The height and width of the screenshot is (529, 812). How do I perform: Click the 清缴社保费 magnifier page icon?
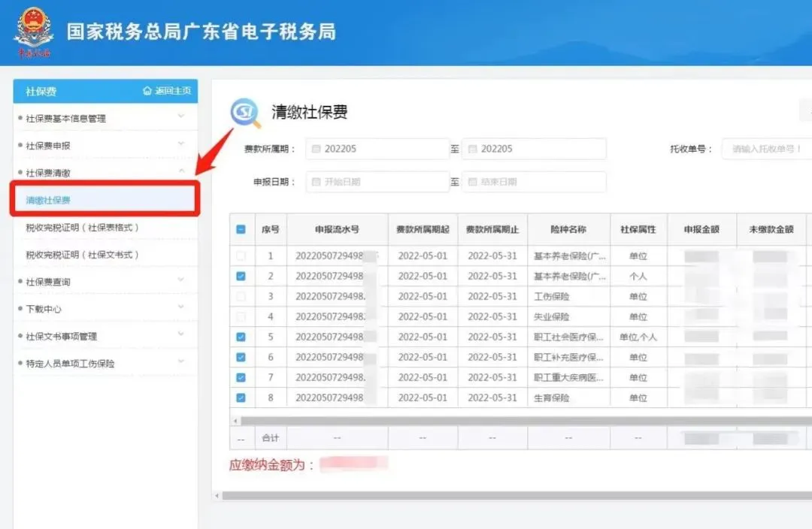(245, 112)
